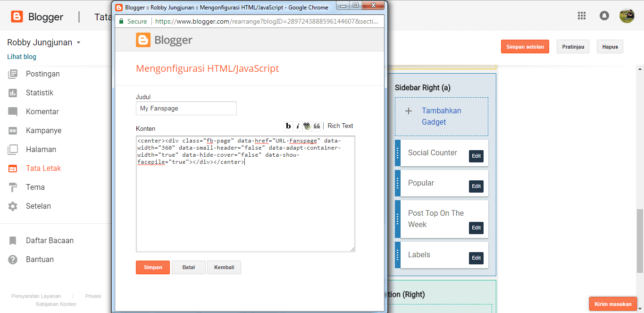Click the Komentar speech bubble icon
644x313 pixels.
pos(13,112)
